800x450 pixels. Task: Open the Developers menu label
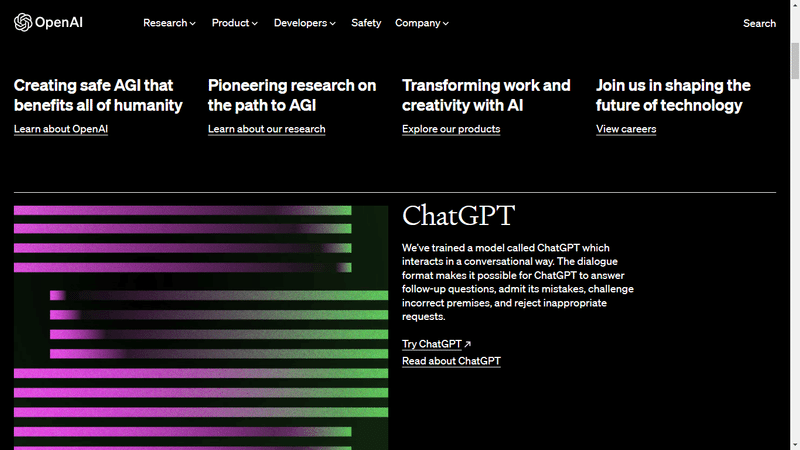click(301, 23)
